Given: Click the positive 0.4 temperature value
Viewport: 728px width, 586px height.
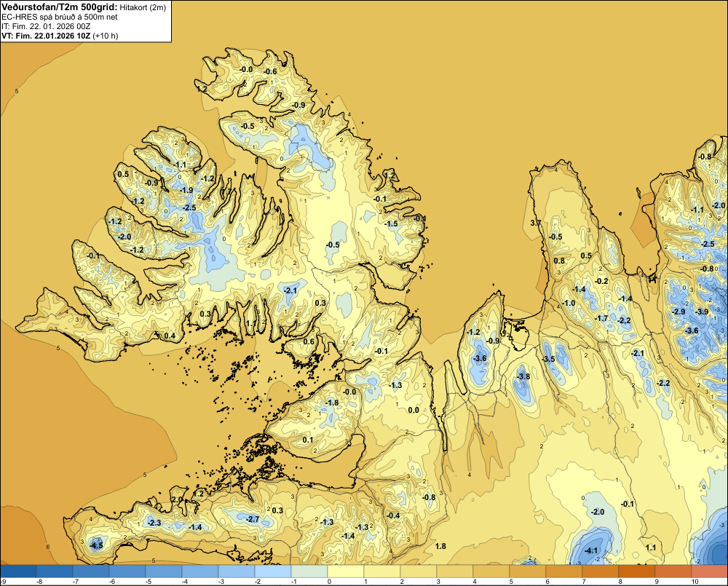Looking at the screenshot, I should [x=170, y=336].
